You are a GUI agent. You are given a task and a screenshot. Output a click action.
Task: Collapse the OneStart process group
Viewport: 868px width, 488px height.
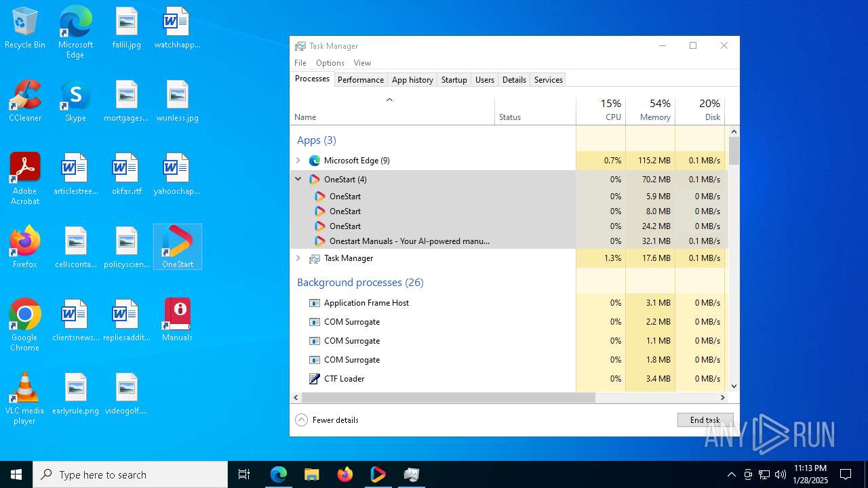pos(298,179)
